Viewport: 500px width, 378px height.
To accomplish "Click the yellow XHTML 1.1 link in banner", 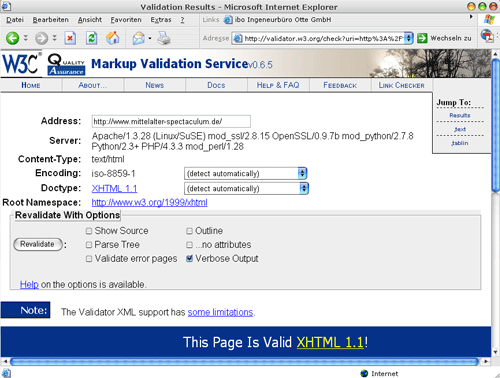I will pyautogui.click(x=330, y=342).
